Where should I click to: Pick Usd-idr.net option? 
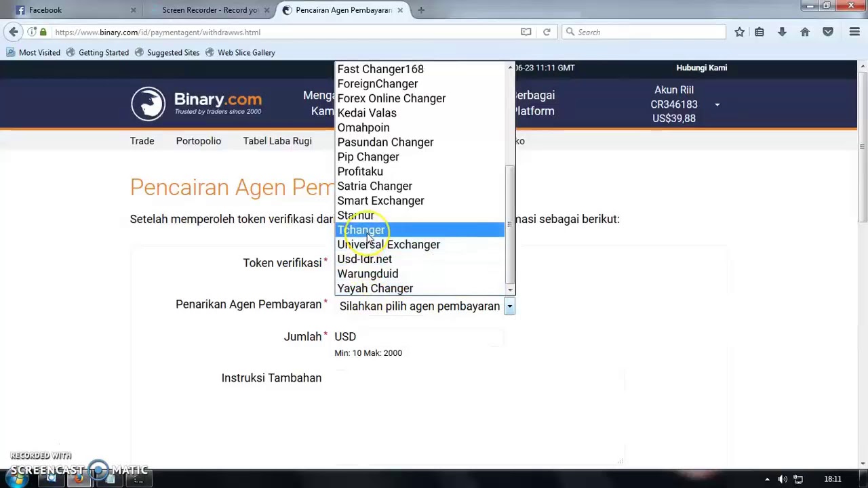(x=420, y=259)
